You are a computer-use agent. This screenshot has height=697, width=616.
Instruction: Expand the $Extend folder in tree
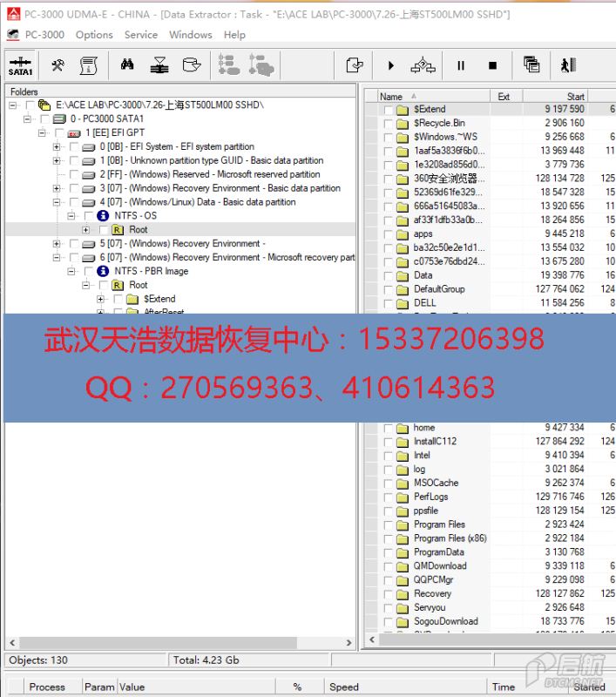pyautogui.click(x=102, y=300)
